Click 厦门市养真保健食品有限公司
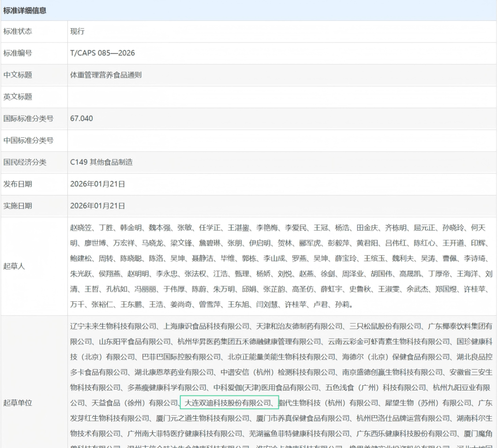498x448 pixels. 303,418
